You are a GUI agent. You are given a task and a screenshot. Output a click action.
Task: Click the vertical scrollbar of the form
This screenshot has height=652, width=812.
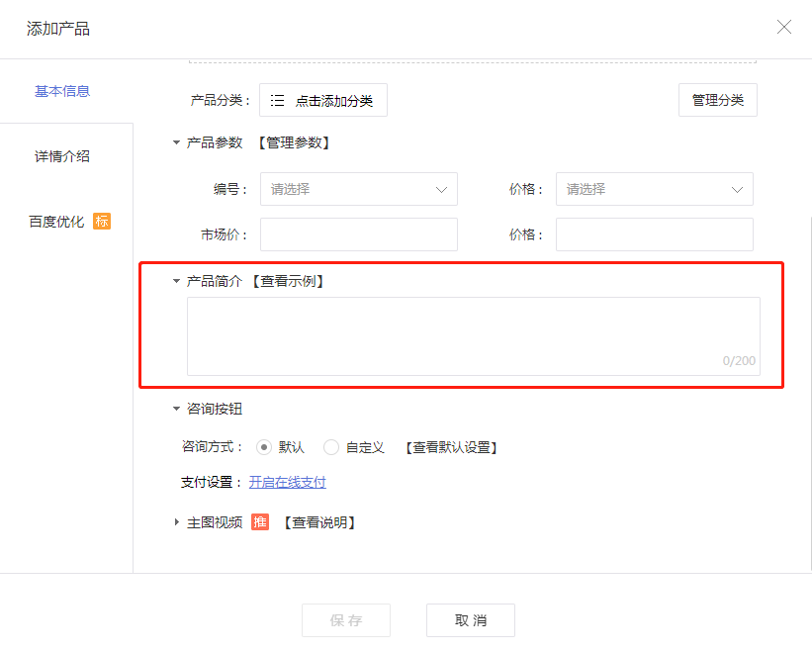[809, 394]
